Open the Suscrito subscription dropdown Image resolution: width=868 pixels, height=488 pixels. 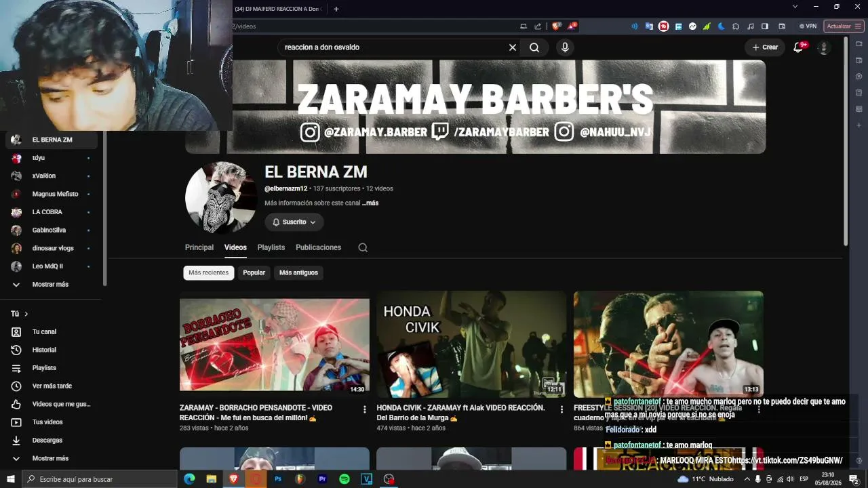coord(294,222)
